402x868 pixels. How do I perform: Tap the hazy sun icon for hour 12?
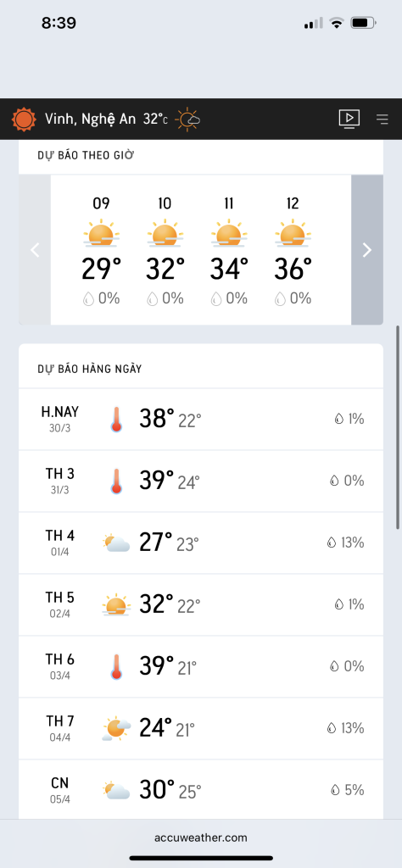(293, 233)
